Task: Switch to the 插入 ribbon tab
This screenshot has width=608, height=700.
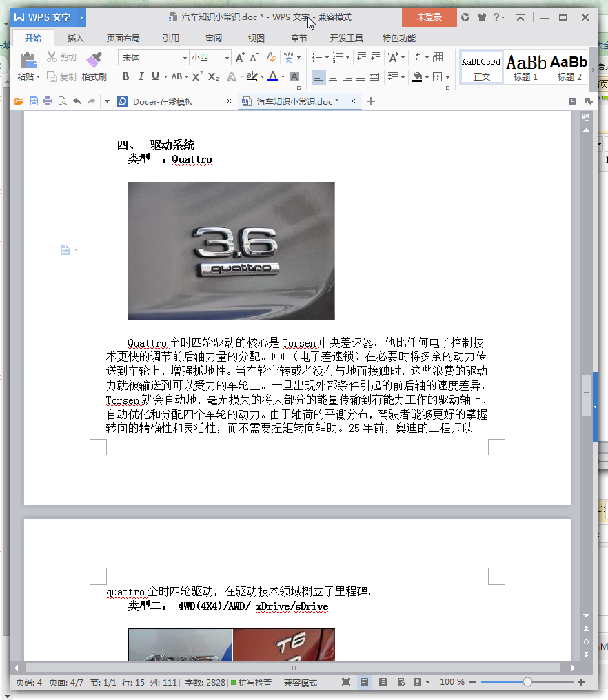Action: pos(76,39)
